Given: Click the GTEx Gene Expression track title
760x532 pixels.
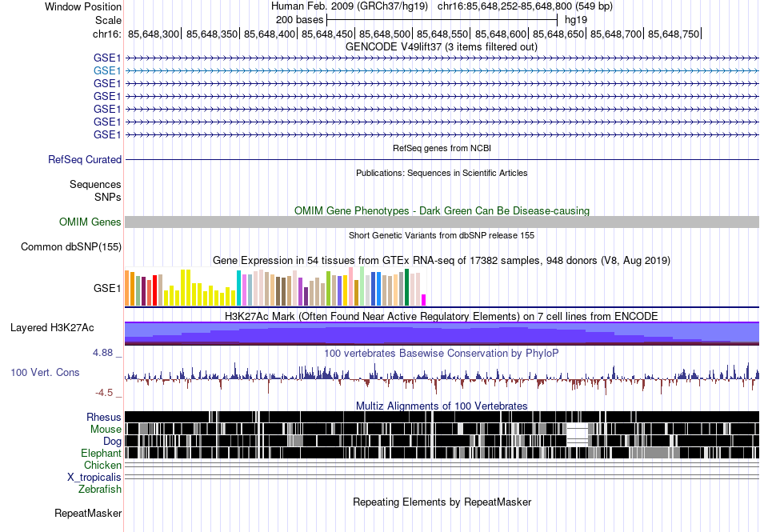Looking at the screenshot, I should [x=442, y=261].
